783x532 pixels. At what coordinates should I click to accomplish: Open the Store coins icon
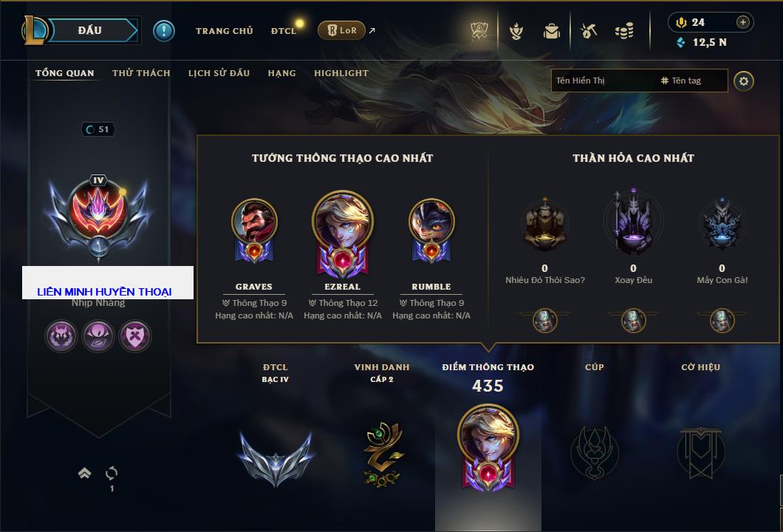pos(624,31)
